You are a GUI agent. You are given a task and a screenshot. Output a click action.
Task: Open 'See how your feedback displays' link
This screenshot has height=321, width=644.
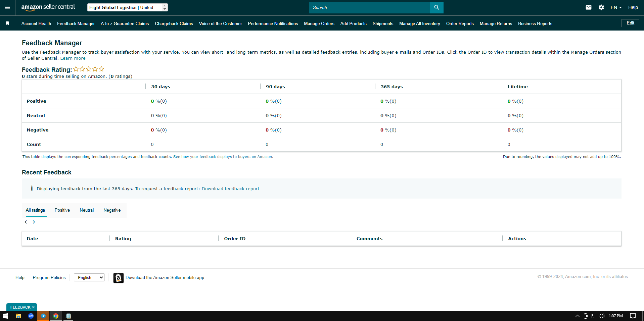point(223,157)
